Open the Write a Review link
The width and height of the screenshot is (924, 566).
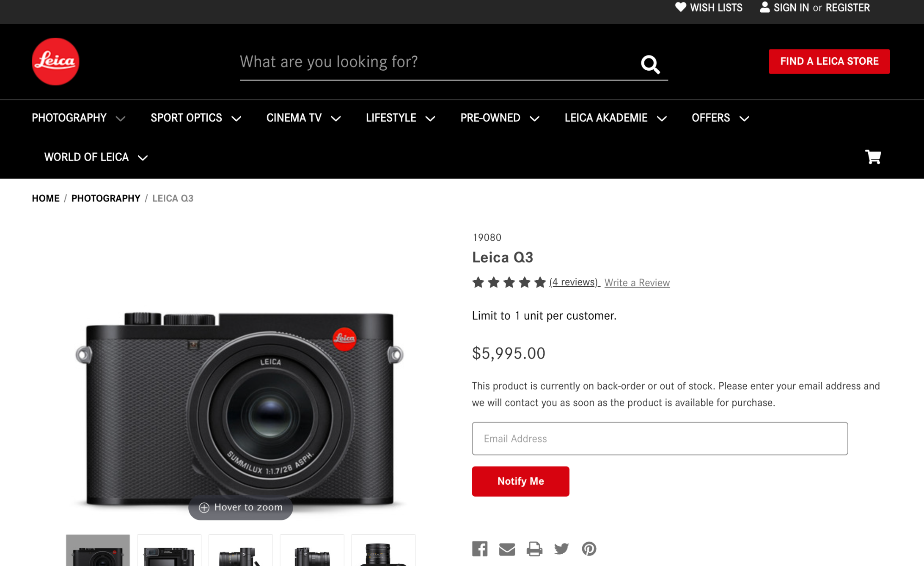[x=637, y=283]
